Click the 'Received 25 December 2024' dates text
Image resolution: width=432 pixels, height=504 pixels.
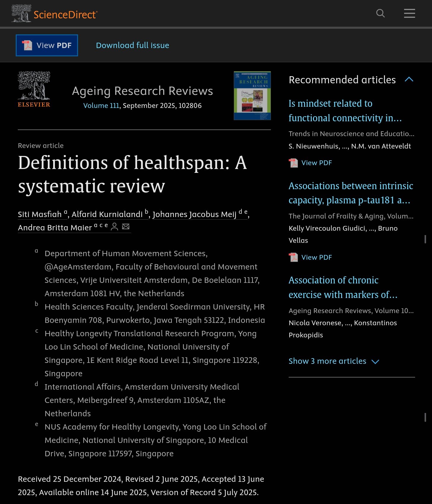coord(141,486)
